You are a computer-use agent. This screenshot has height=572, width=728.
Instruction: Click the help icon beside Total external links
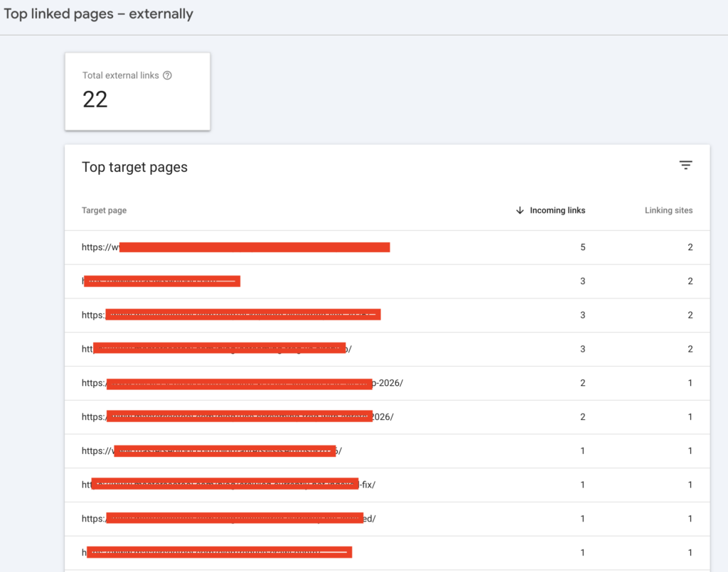[x=166, y=75]
